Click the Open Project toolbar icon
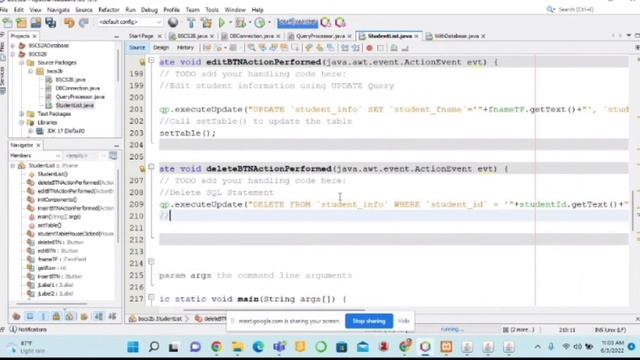Screen dimensions: 640x360 36,22
